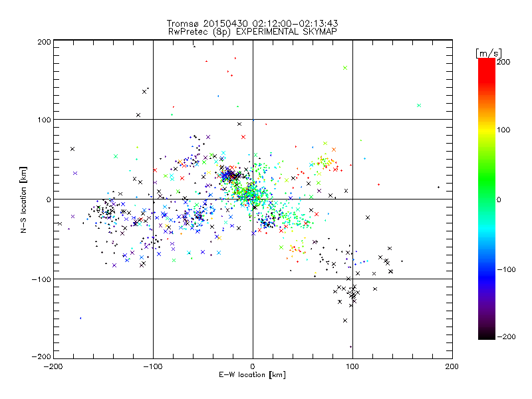
Task: Click the colorbar tick label '-100'
Action: tap(506, 269)
